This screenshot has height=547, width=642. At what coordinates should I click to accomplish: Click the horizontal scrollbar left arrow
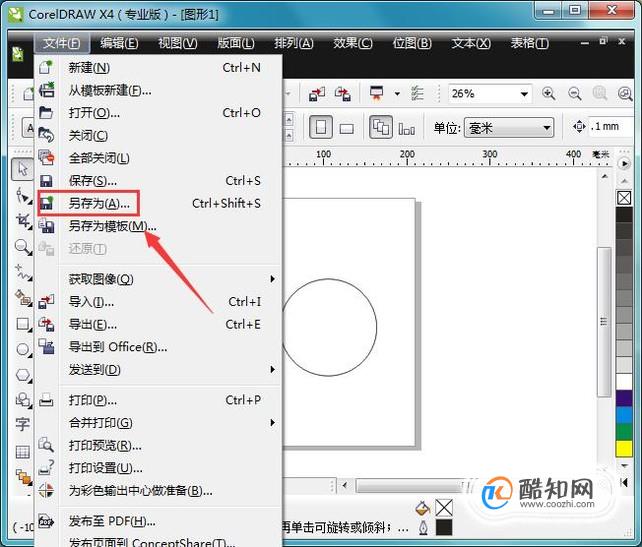click(x=345, y=486)
